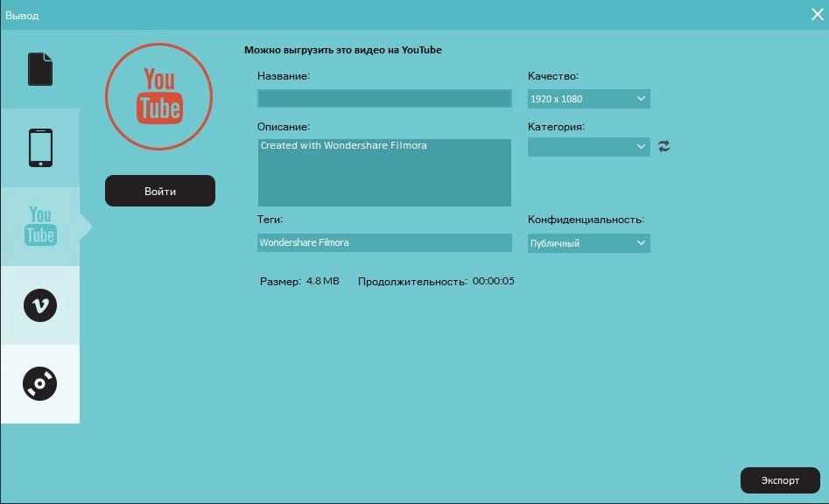Click the Теги tags field
This screenshot has width=829, height=504.
(384, 242)
